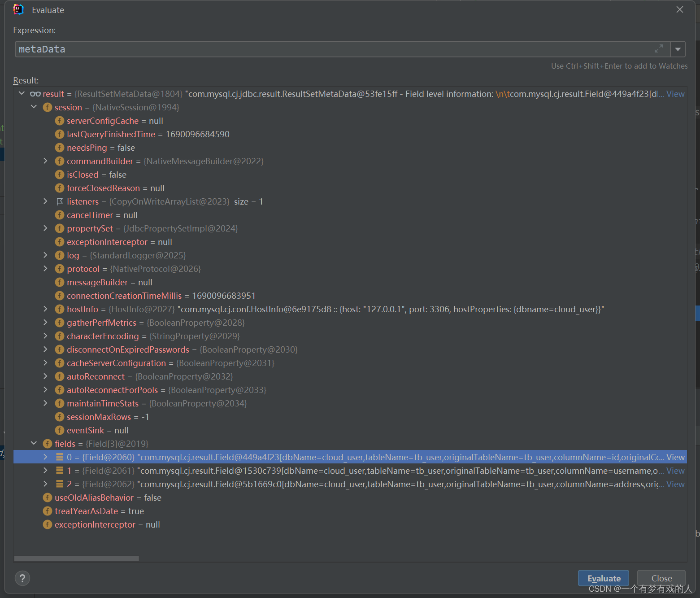Expand the autoReconnectForPools node
The width and height of the screenshot is (700, 598).
45,389
